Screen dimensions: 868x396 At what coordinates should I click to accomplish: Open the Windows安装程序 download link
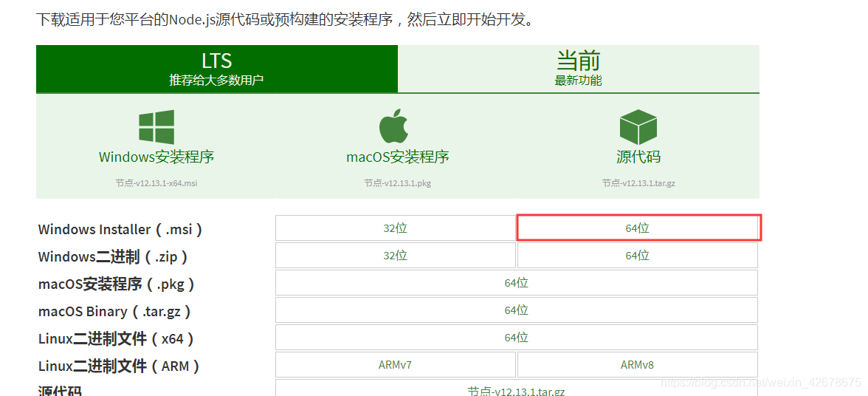[156, 157]
